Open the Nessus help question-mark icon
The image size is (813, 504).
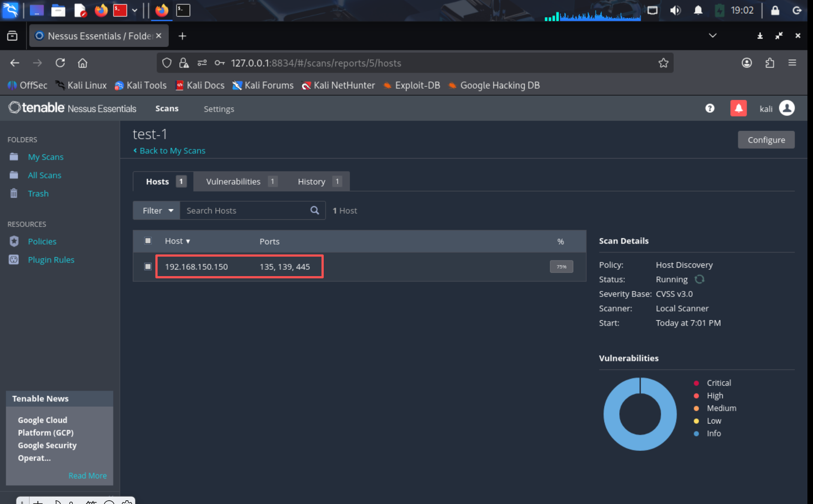click(709, 108)
